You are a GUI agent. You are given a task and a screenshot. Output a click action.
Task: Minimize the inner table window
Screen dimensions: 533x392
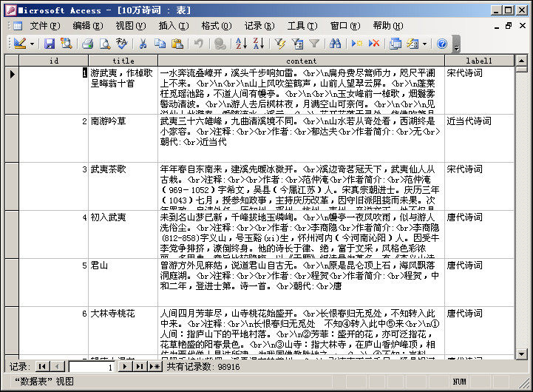(x=497, y=26)
